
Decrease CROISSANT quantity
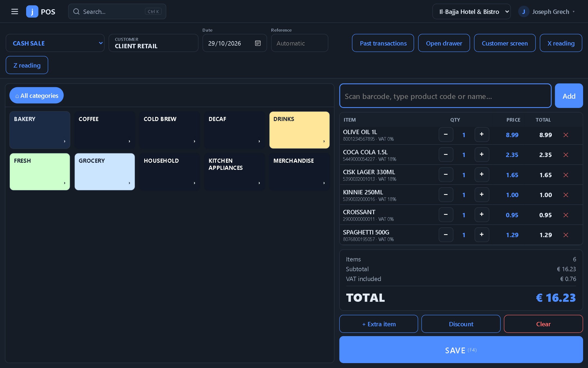tap(446, 215)
